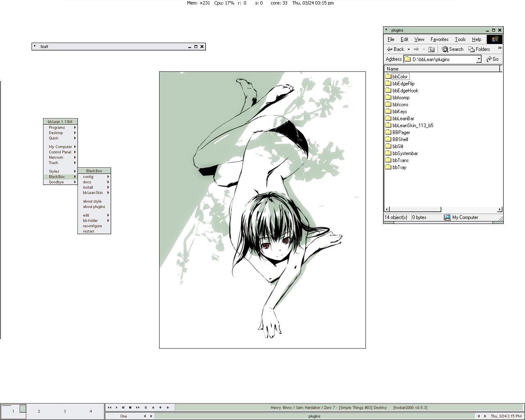Sort by the Name column header
Screen dimensions: 525x420
[x=443, y=69]
